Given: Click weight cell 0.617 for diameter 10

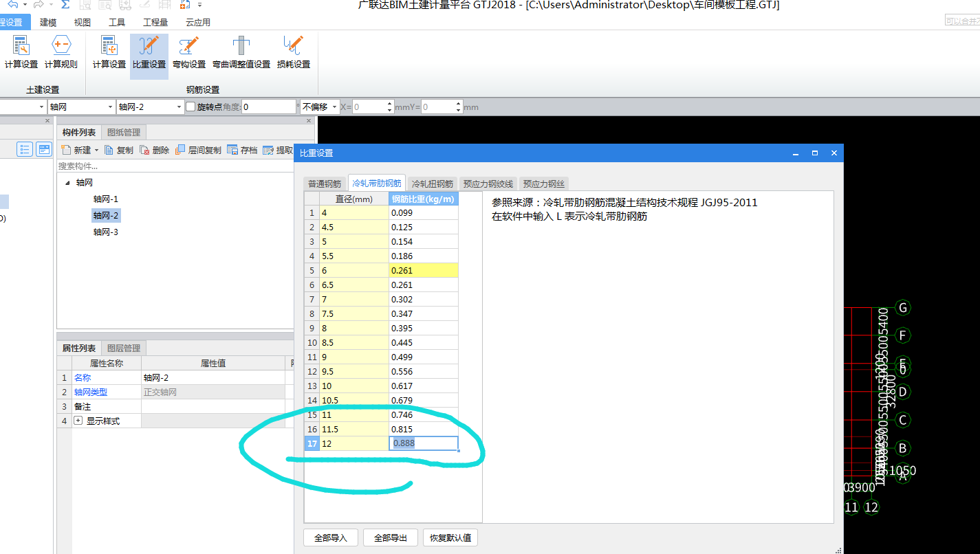Looking at the screenshot, I should click(x=424, y=386).
